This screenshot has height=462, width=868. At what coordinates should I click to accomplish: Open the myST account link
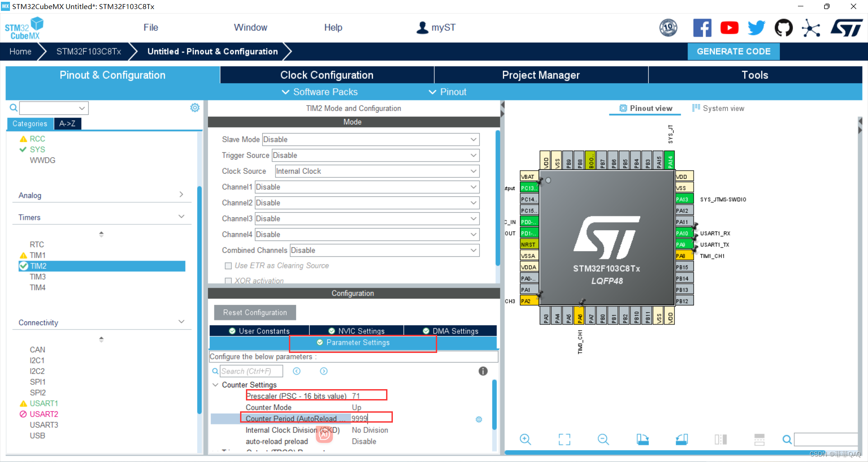(x=436, y=28)
